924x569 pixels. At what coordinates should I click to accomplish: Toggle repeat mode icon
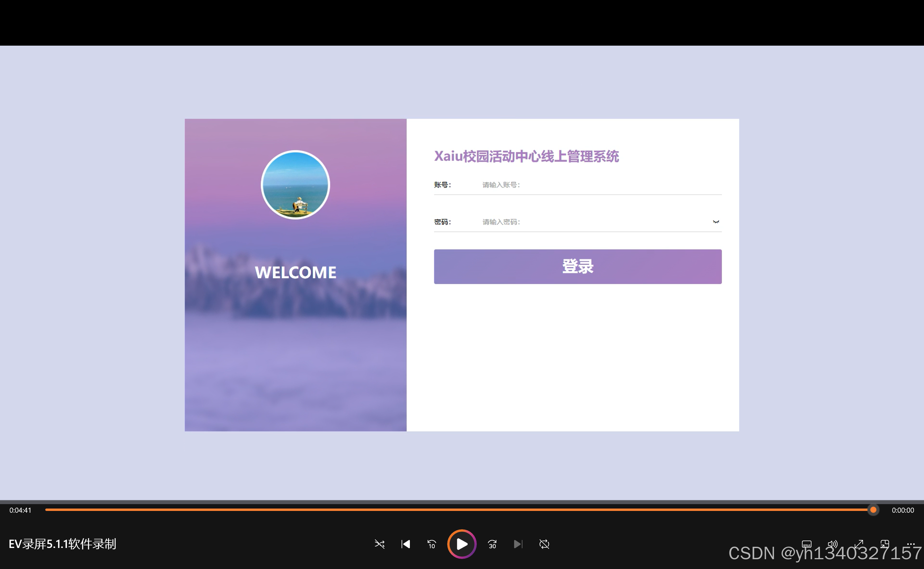pos(544,544)
